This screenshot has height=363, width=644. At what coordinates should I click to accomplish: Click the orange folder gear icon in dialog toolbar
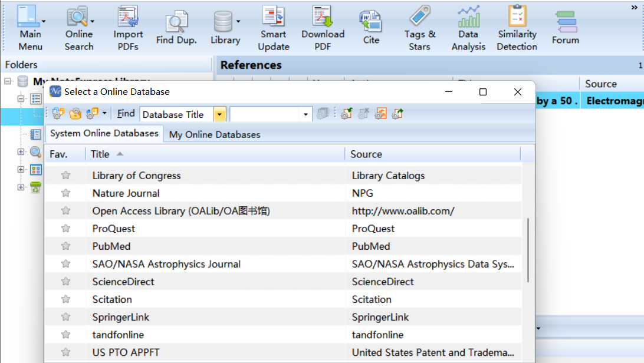point(75,114)
